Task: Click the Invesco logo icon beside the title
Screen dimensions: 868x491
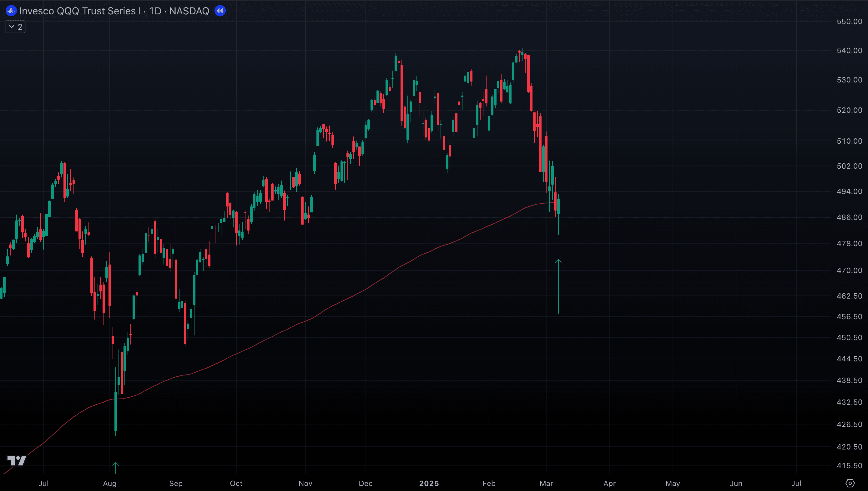Action: coord(11,11)
